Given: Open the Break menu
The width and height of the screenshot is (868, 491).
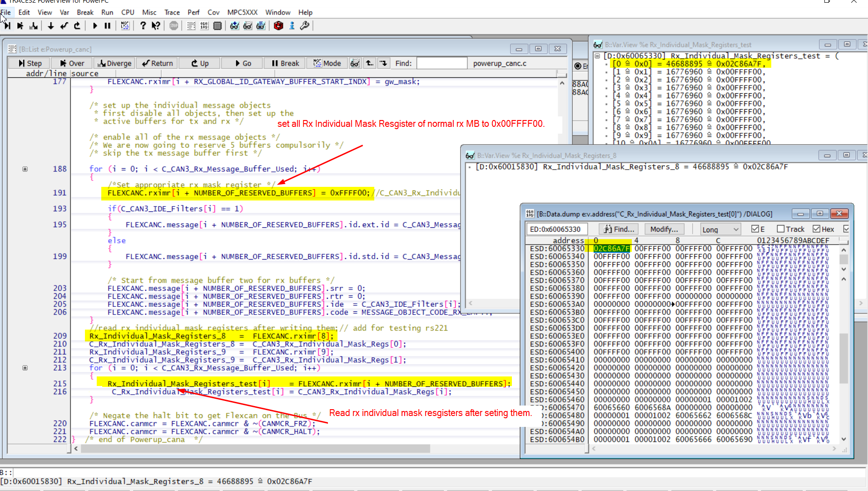Looking at the screenshot, I should tap(85, 12).
